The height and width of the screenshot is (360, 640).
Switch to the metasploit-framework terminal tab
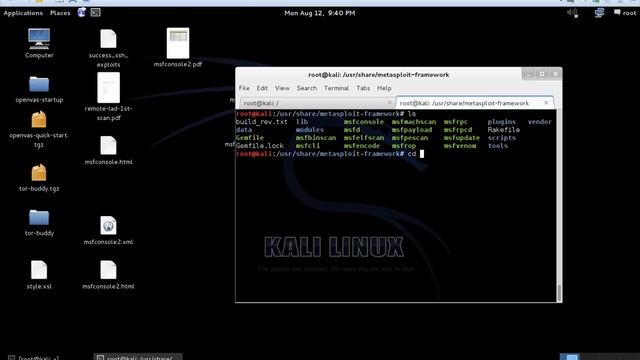(x=475, y=103)
